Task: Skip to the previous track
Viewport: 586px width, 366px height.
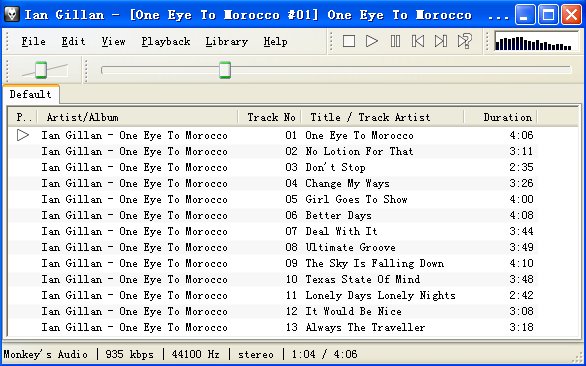Action: click(x=418, y=41)
